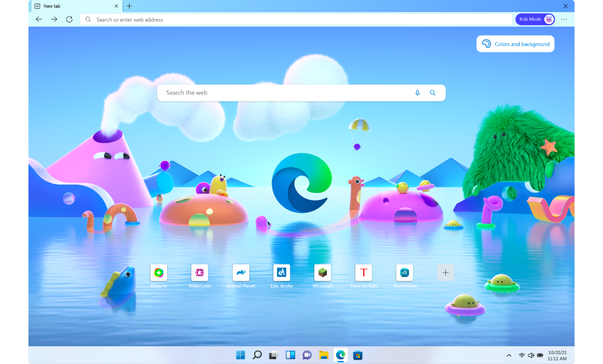This screenshot has width=603, height=364.
Task: Show hidden icons in the system tray
Action: pos(509,355)
